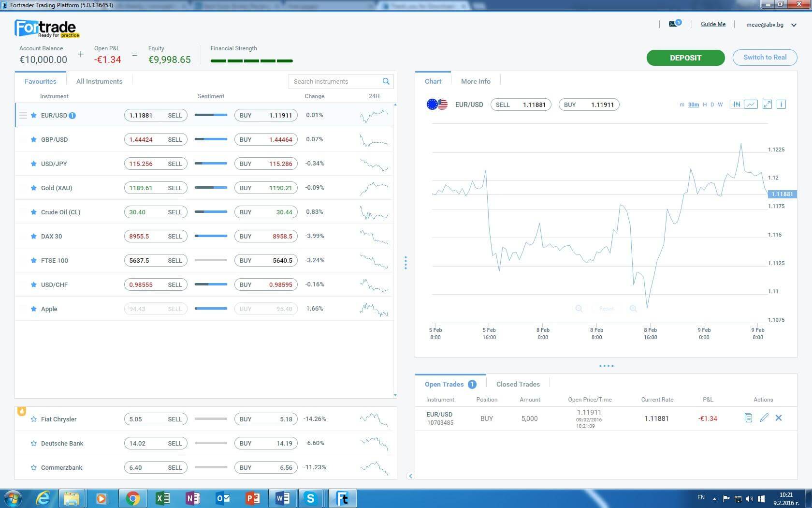The width and height of the screenshot is (812, 508).
Task: Switch to the All Instruments tab
Action: [x=99, y=81]
